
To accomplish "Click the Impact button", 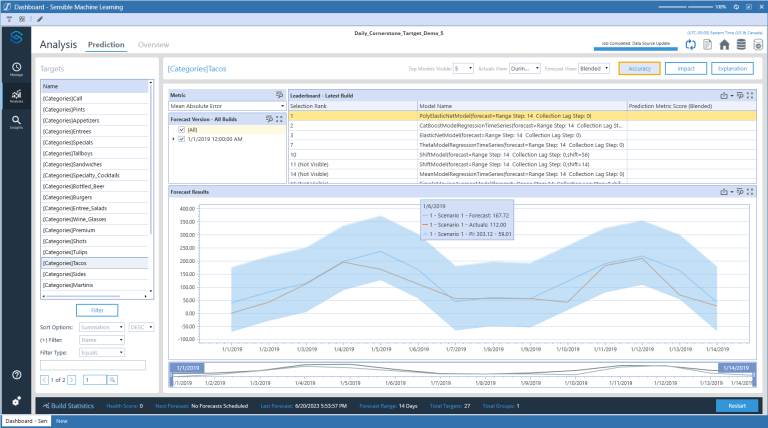I will 686,69.
